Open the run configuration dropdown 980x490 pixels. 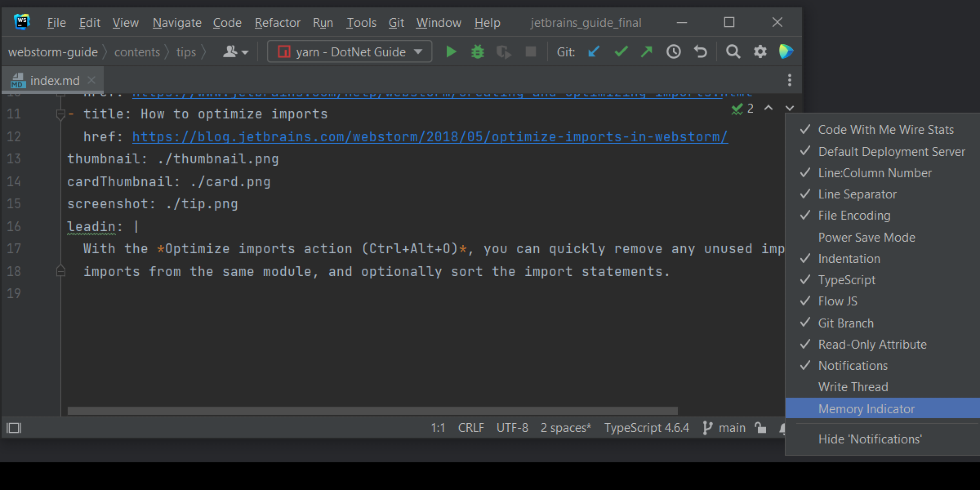(418, 51)
